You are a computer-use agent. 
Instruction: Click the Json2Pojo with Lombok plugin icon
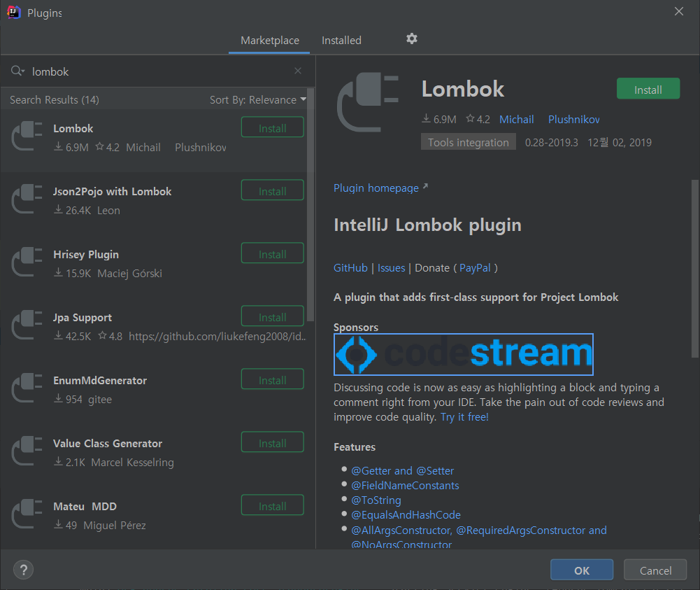pyautogui.click(x=27, y=199)
